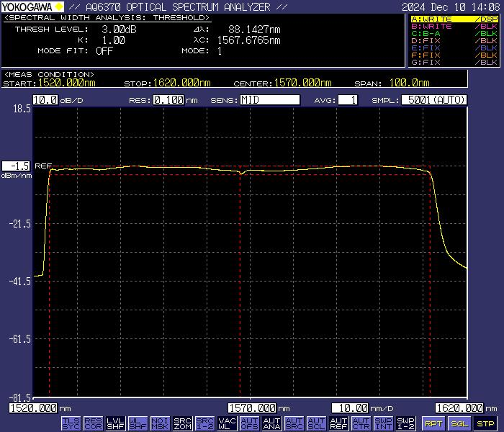Click the -81.5 bottom level axis label
The width and height of the screenshot is (504, 432).
tap(20, 398)
